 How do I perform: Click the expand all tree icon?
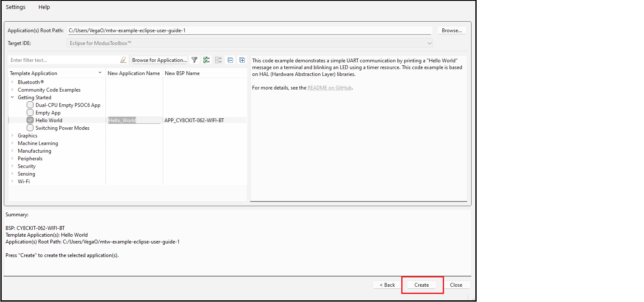pos(242,60)
